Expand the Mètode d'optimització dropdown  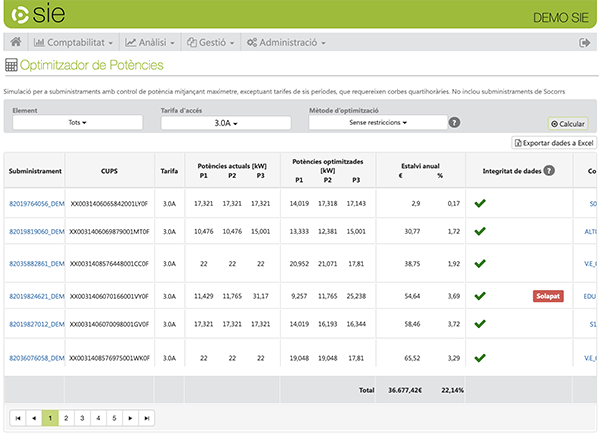(376, 122)
